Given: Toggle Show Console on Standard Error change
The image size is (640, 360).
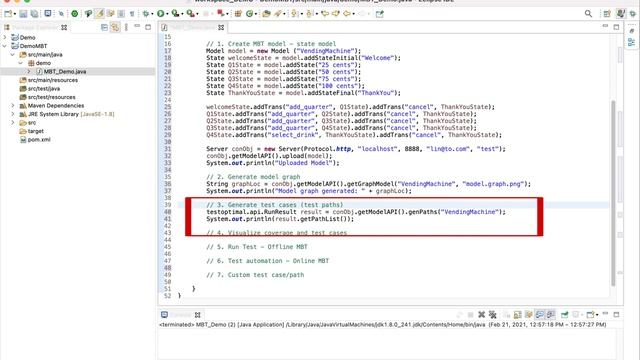Looking at the screenshot, I should [x=551, y=314].
